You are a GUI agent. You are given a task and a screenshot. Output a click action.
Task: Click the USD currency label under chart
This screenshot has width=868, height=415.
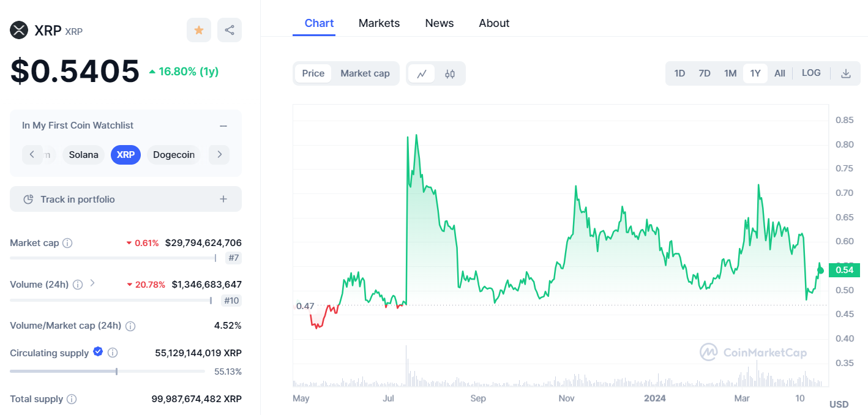tap(839, 405)
